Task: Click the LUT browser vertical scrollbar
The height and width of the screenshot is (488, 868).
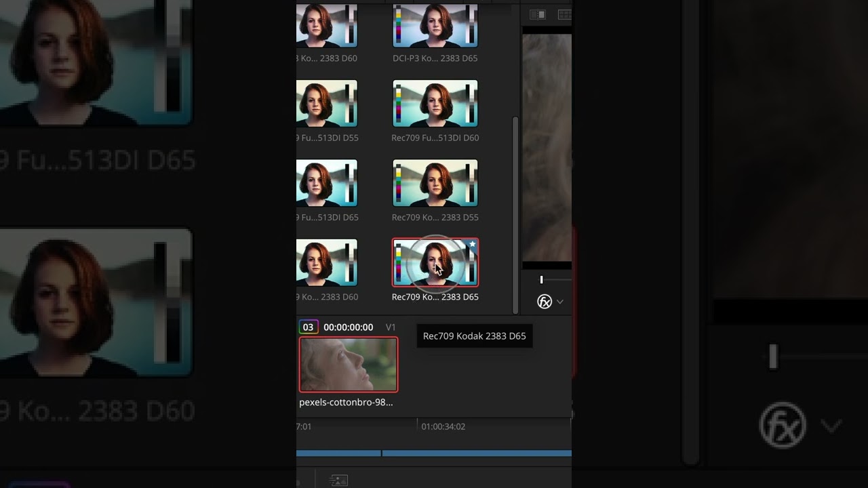Action: (x=515, y=216)
